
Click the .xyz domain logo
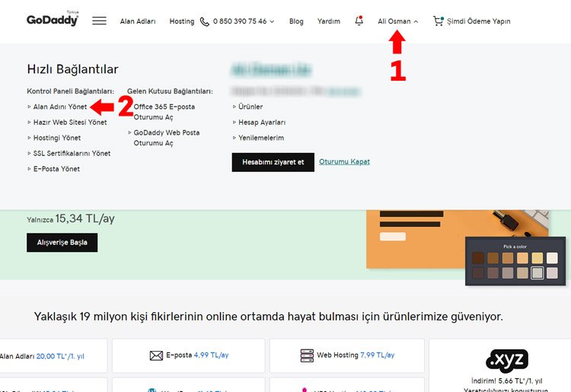(x=507, y=360)
